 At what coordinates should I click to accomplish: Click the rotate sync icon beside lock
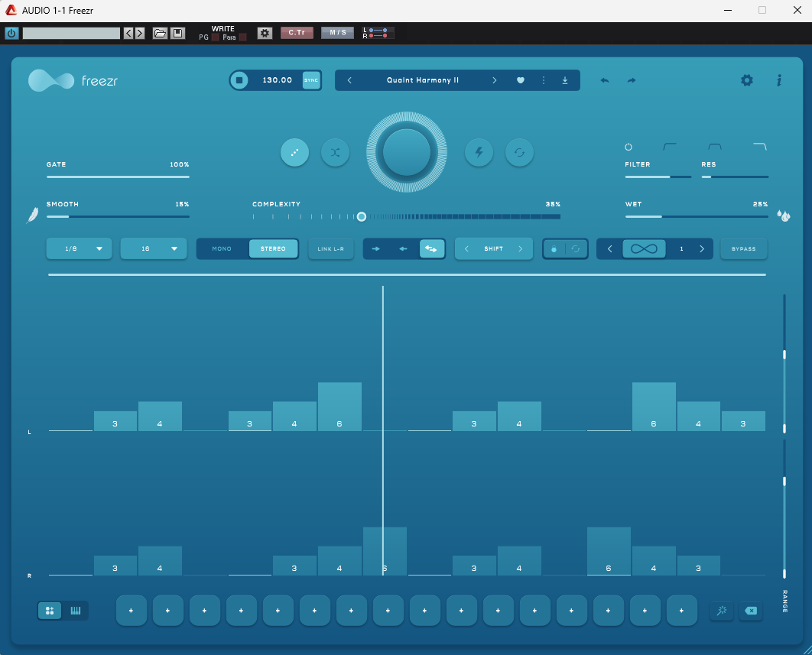tap(575, 249)
